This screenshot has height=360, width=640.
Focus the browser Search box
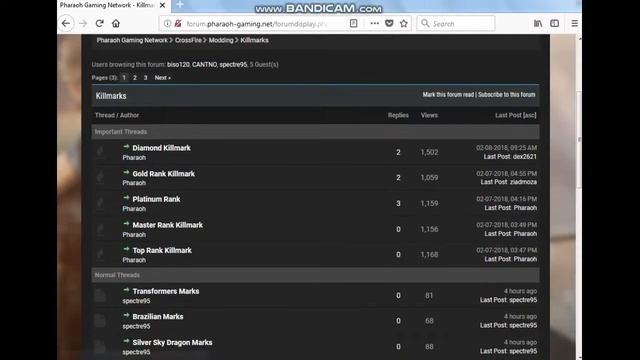(x=456, y=24)
